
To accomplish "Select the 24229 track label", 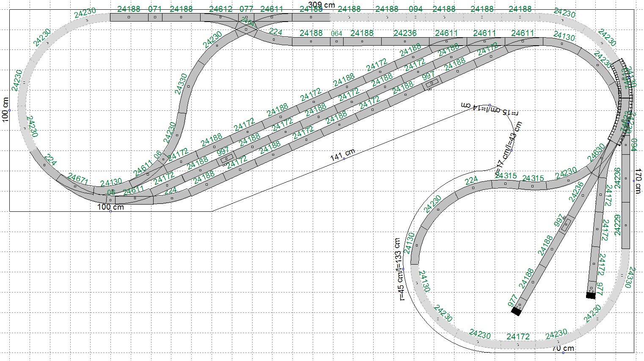I will [x=618, y=225].
